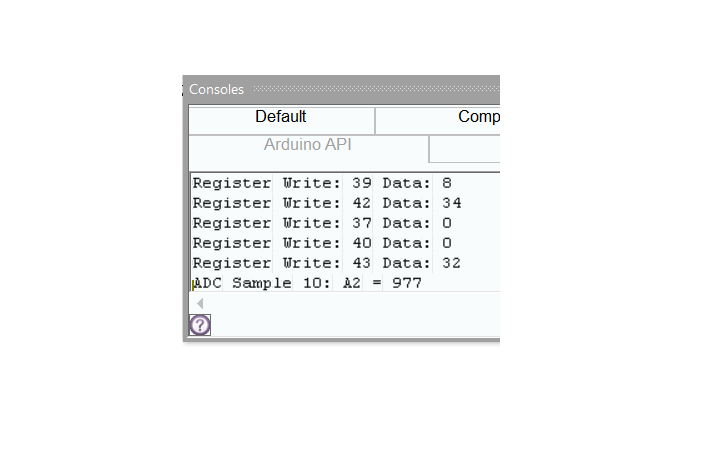Click register number 39 in console output
721x456 pixels.
[x=362, y=183]
